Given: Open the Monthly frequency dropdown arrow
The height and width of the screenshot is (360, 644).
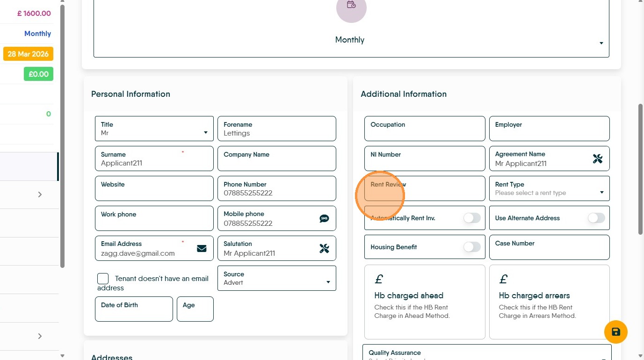Looking at the screenshot, I should click(x=601, y=43).
